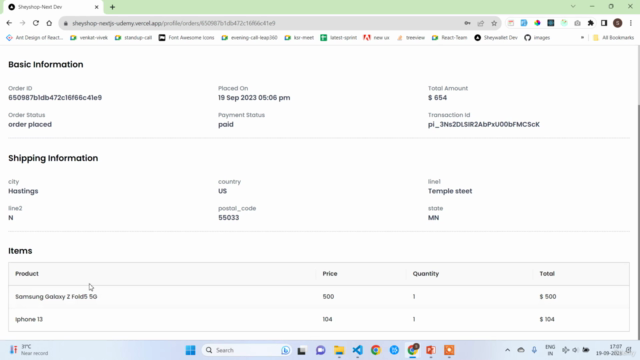The image size is (640, 360).
Task: Open the camera screenshot extension
Action: (577, 23)
